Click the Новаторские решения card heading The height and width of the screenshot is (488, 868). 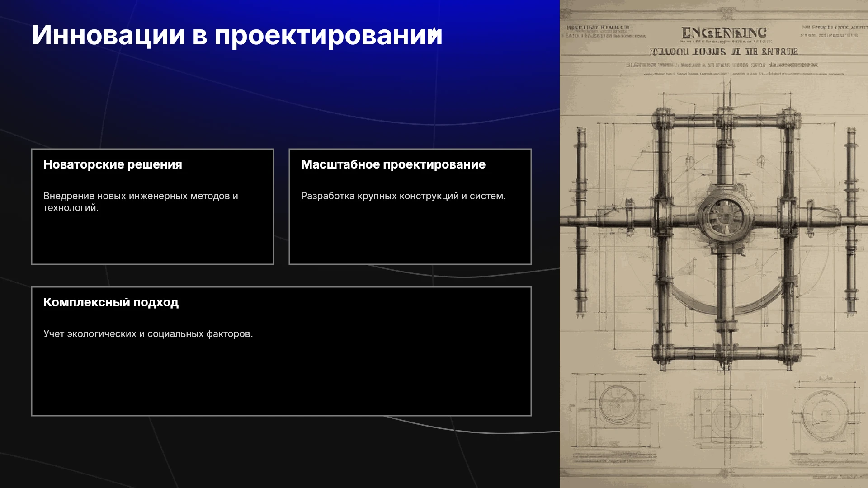(113, 164)
